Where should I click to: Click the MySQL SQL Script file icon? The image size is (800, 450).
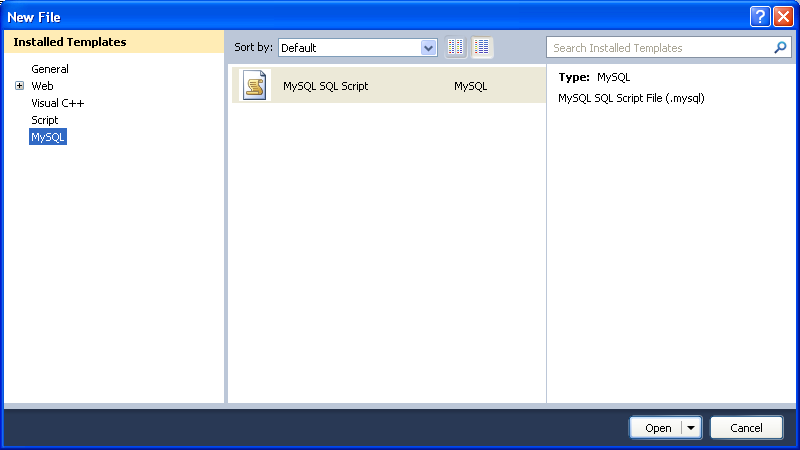click(x=255, y=86)
